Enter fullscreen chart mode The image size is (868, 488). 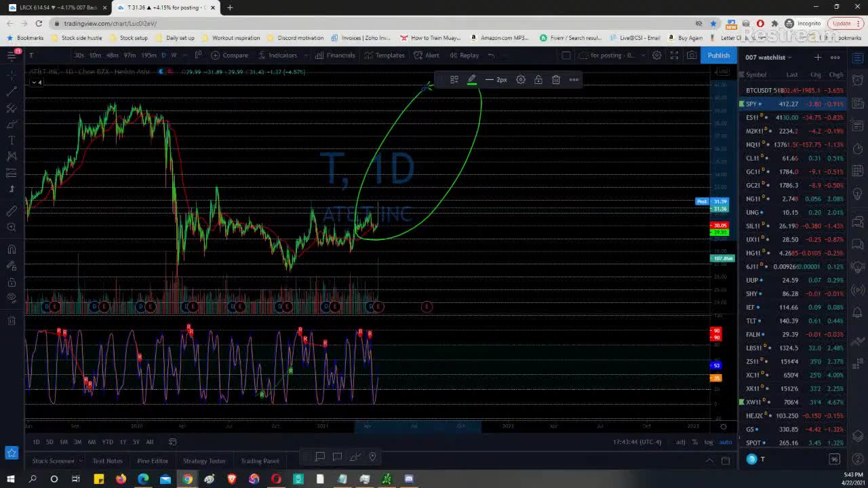[674, 56]
